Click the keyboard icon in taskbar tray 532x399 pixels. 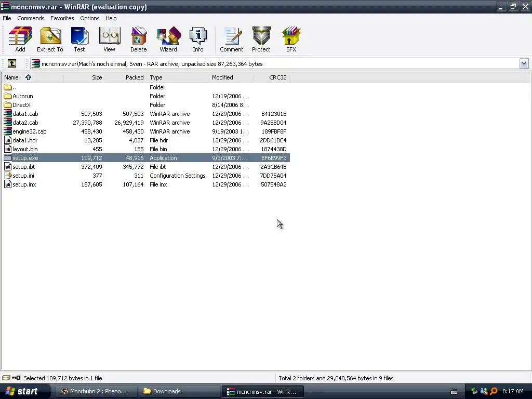[x=454, y=392]
